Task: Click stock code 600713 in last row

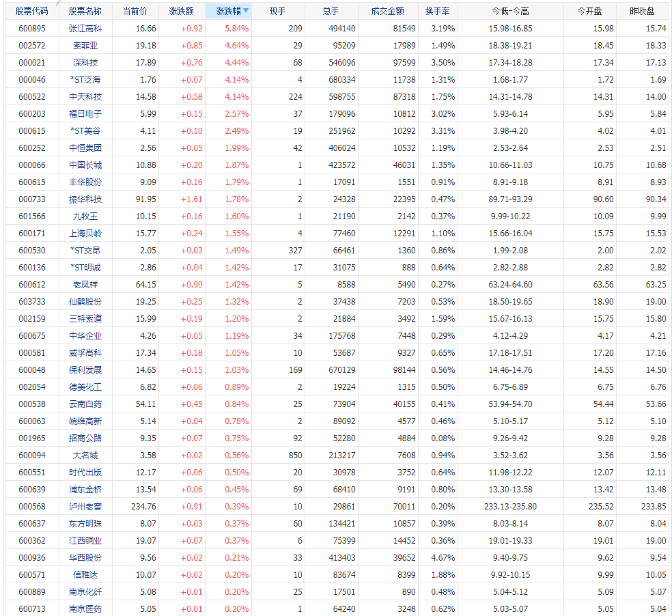Action: [32, 609]
